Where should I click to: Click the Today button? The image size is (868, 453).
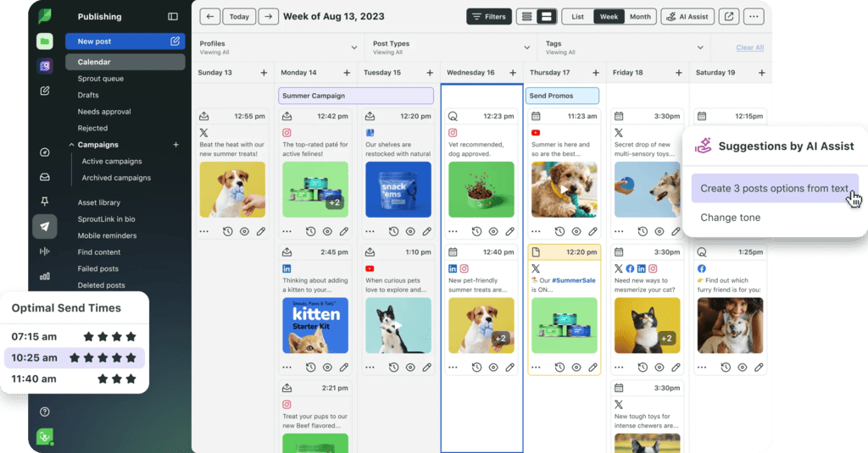coord(239,17)
